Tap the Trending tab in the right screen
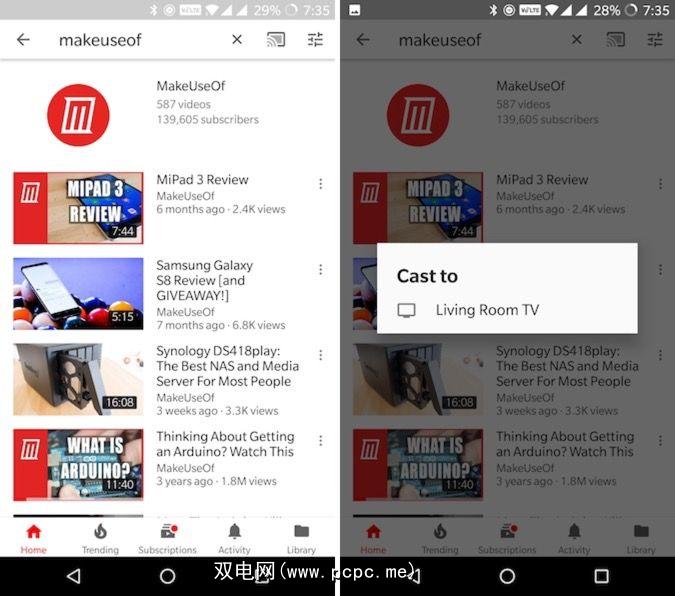The width and height of the screenshot is (675, 596). coord(440,539)
